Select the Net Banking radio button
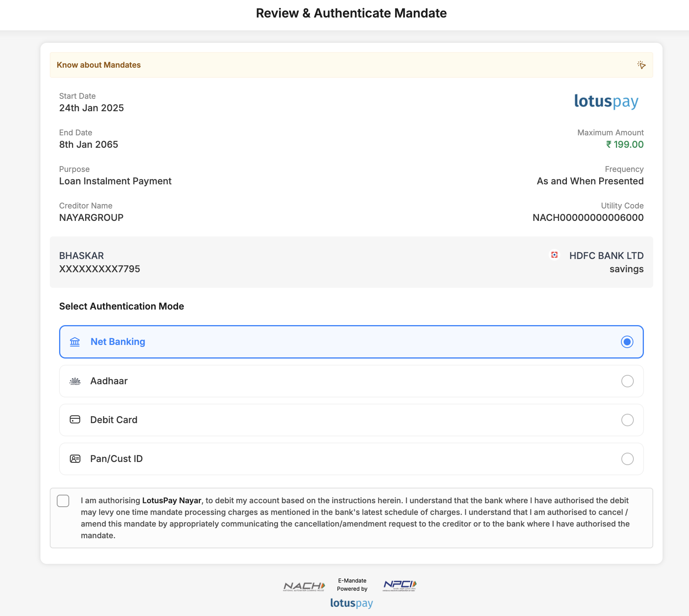Image resolution: width=689 pixels, height=616 pixels. click(x=626, y=342)
